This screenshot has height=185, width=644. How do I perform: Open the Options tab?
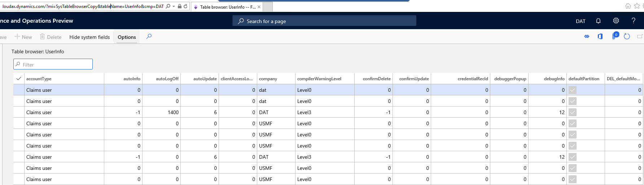(x=127, y=37)
